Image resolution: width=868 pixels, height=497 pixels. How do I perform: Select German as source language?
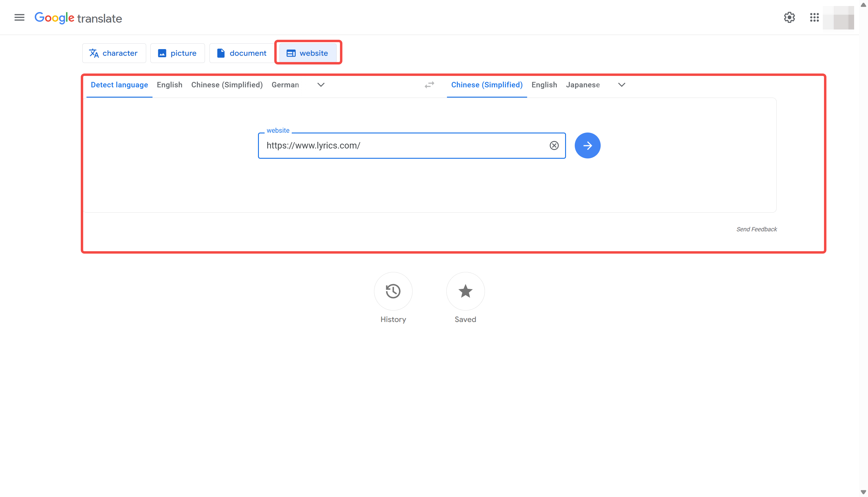tap(285, 85)
